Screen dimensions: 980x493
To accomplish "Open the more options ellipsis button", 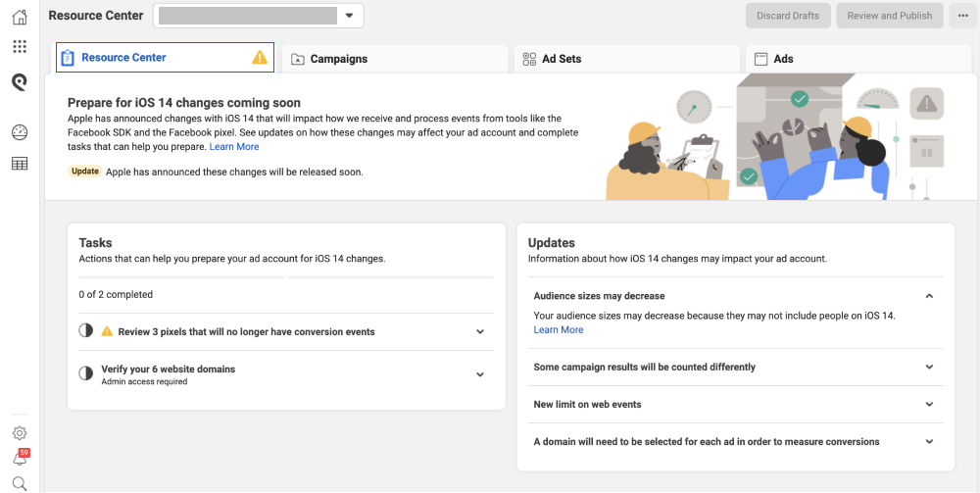I will tap(962, 16).
